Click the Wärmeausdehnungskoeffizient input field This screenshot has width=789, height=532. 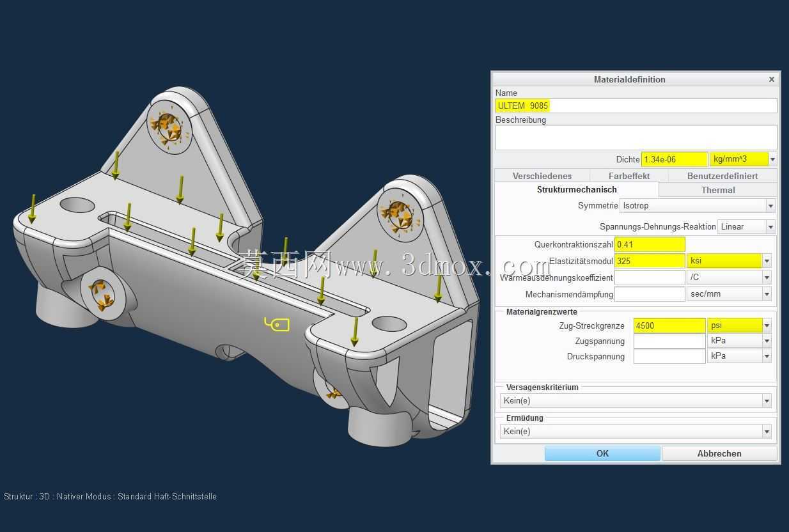coord(650,278)
